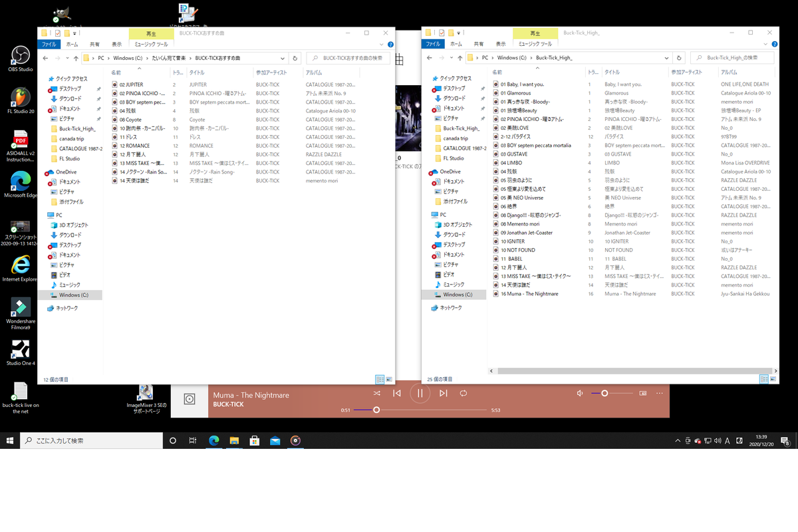Viewport: 798px width, 532px height.
Task: Refresh the left Explorer window folder
Action: point(295,58)
